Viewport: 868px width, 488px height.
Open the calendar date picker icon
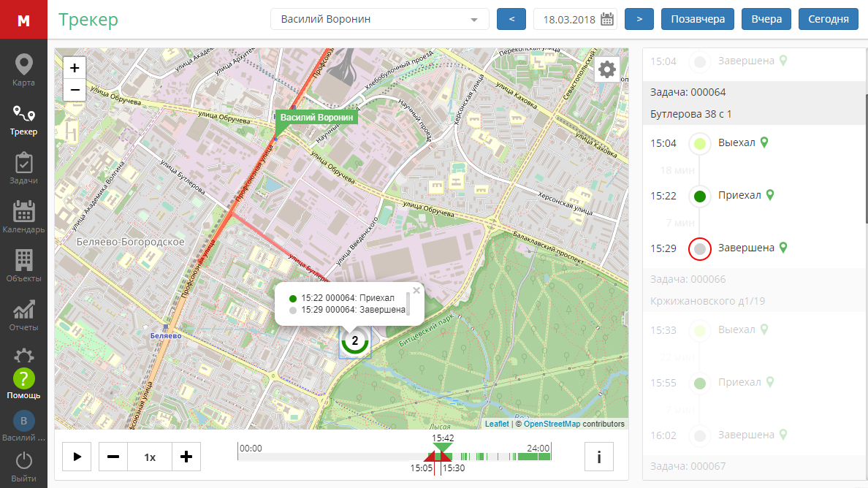[x=606, y=20]
